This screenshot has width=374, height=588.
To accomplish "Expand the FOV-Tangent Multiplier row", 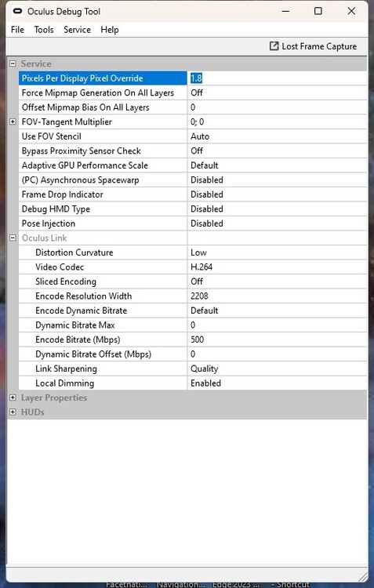I will coord(13,122).
